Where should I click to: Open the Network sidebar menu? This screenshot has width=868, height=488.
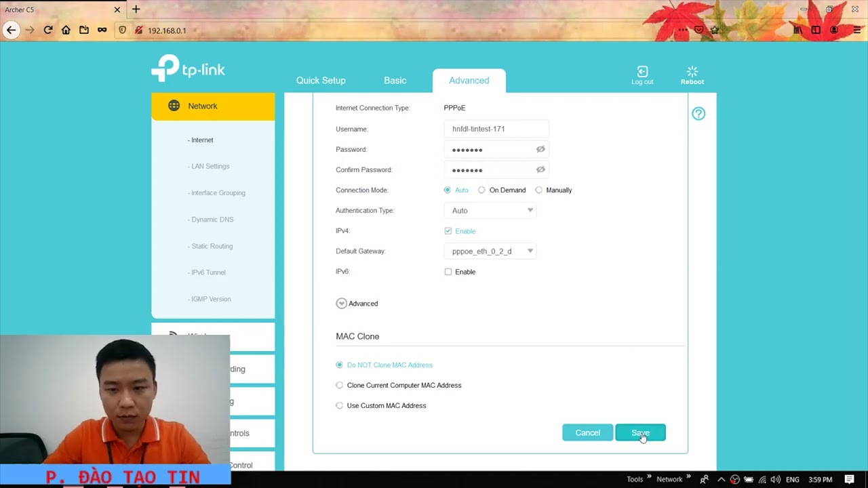pos(213,106)
